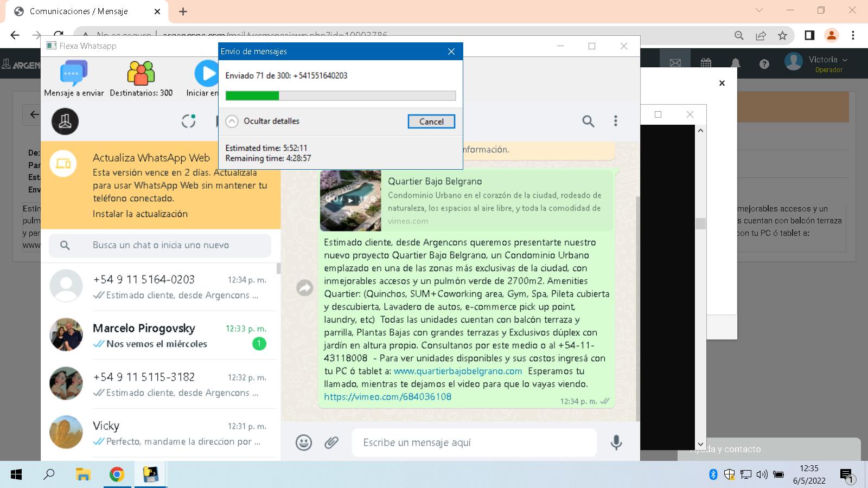This screenshot has height=488, width=868.
Task: Open volume tray icon
Action: (762, 475)
